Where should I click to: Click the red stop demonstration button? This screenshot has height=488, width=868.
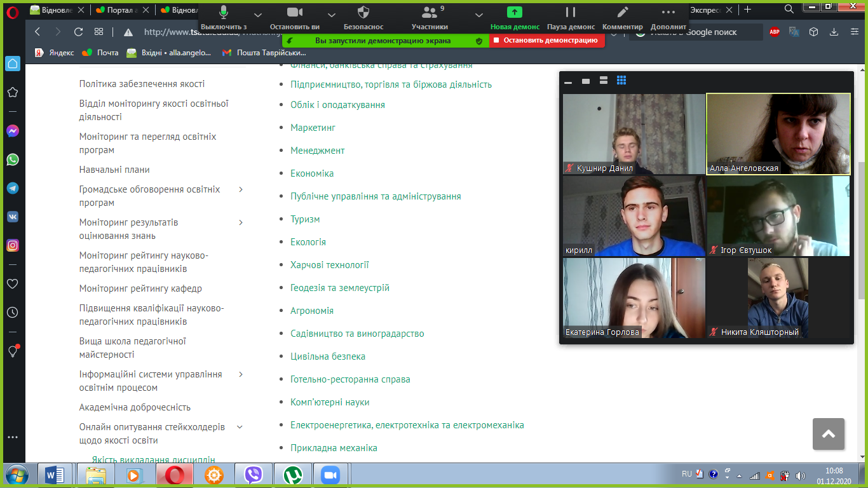coord(546,40)
